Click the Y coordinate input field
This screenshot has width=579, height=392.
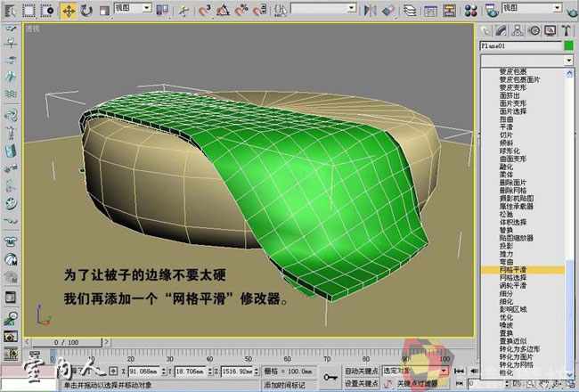click(x=190, y=371)
